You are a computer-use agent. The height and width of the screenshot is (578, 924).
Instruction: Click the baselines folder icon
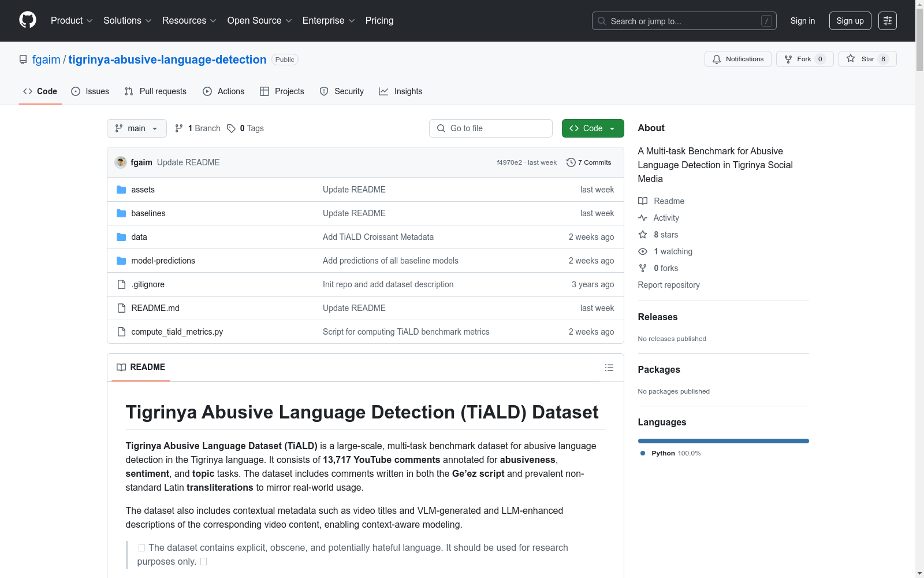tap(121, 213)
